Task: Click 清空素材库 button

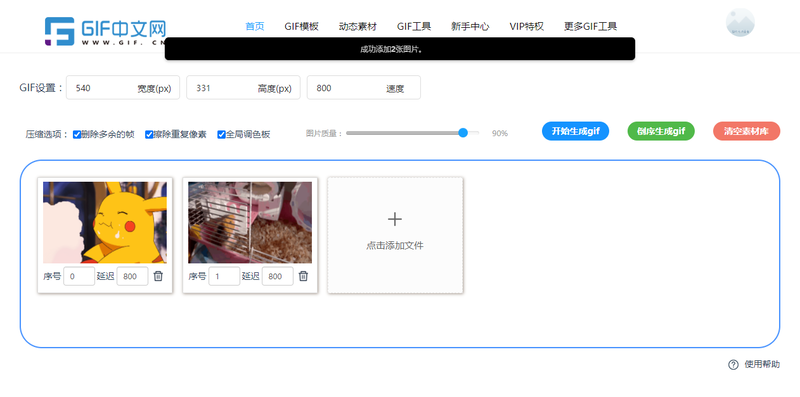Action: (746, 131)
